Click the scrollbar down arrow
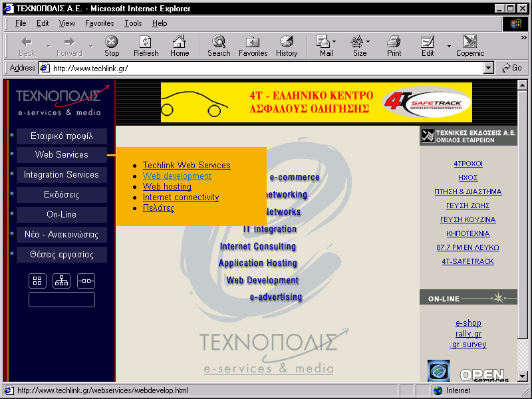The image size is (532, 399). [523, 376]
